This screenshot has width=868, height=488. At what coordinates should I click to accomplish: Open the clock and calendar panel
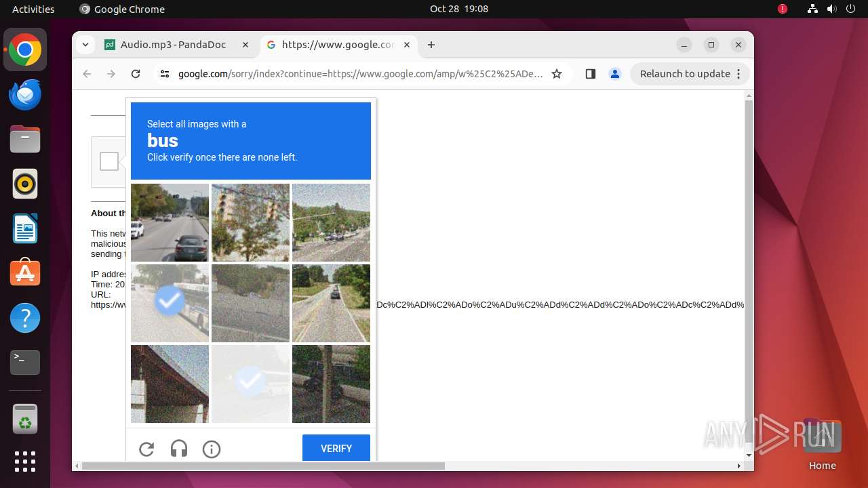point(459,9)
